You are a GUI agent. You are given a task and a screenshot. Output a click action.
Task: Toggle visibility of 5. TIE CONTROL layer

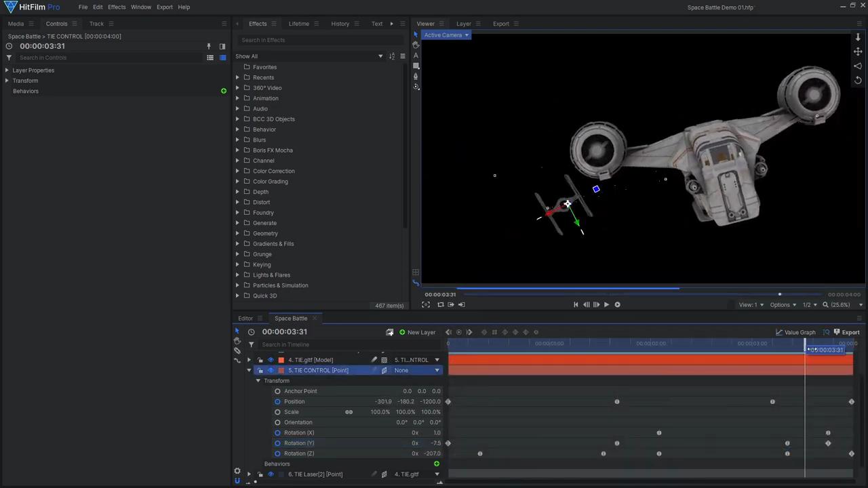click(271, 370)
